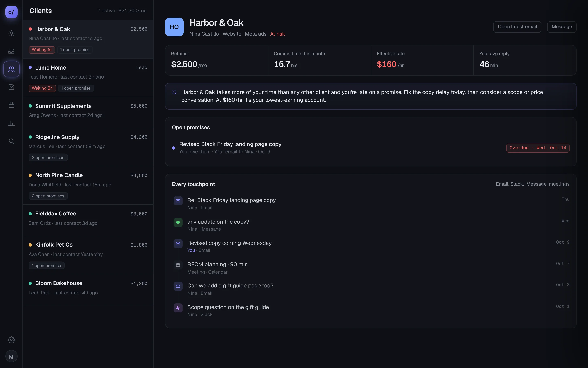Click '2 open promises' under Ridgeline Supply
588x368 pixels.
pos(48,157)
